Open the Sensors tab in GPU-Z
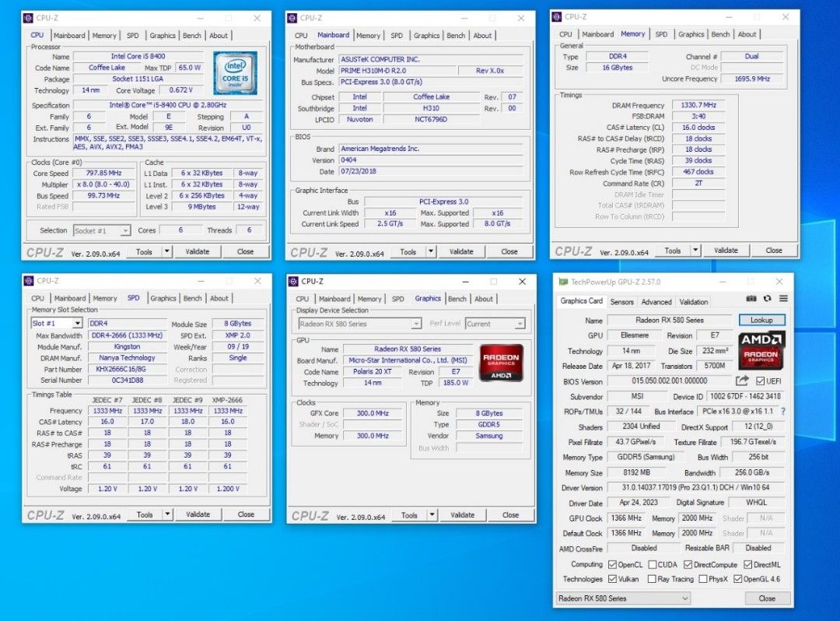The image size is (840, 621). tap(621, 302)
